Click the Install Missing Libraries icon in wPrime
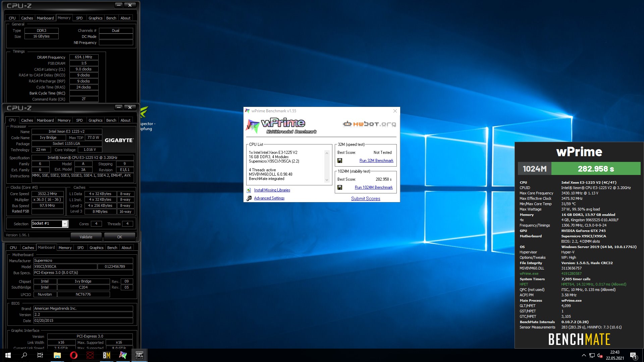The image size is (644, 362). point(249,190)
